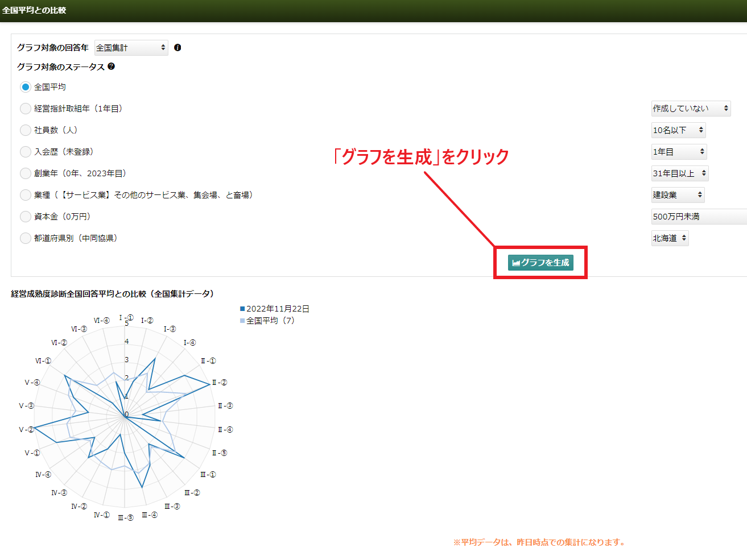Open the 建設業 industry dropdown
The height and width of the screenshot is (560, 747).
pyautogui.click(x=677, y=195)
